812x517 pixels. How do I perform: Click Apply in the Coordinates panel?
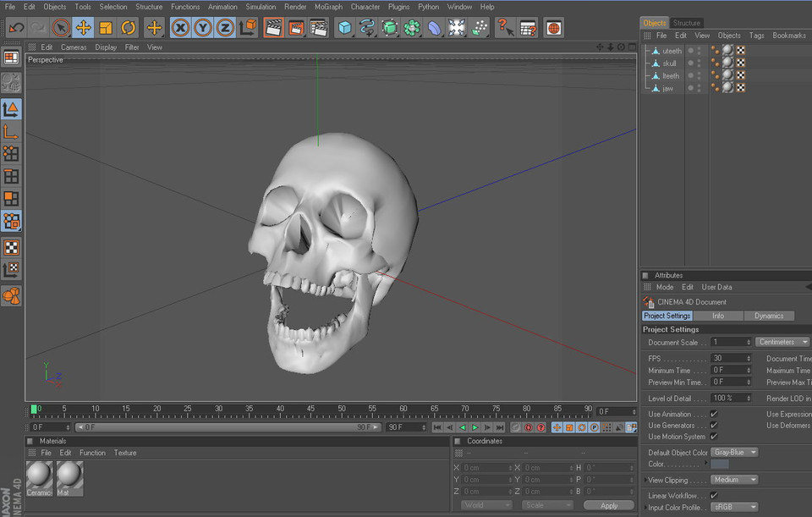click(608, 504)
